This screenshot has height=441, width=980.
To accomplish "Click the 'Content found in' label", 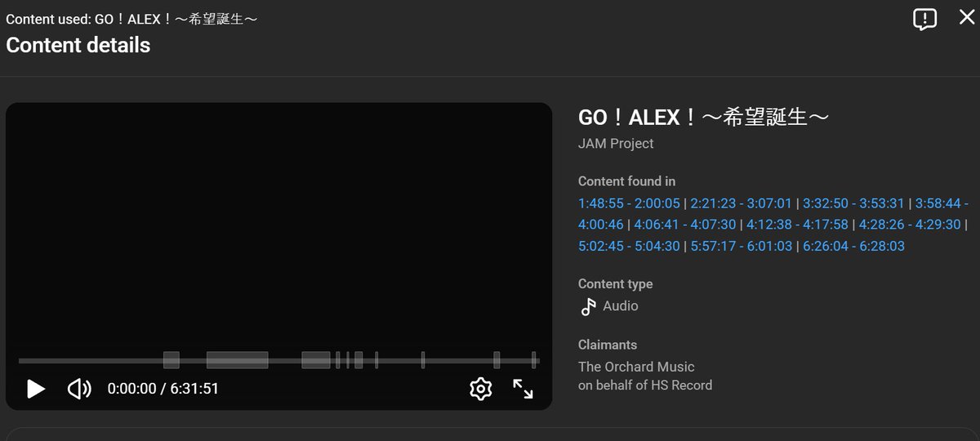I will [626, 181].
